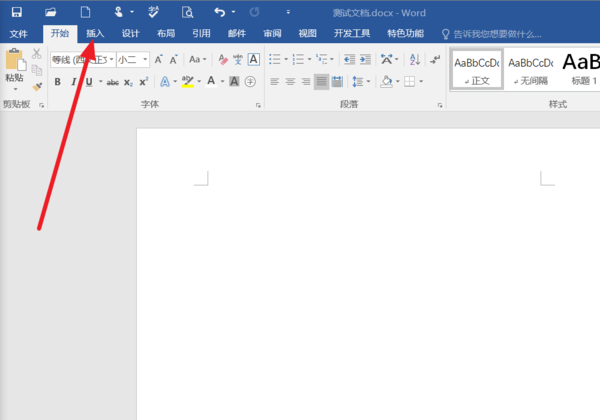Click the Cut scissors icon
The image size is (600, 420).
coord(37,54)
